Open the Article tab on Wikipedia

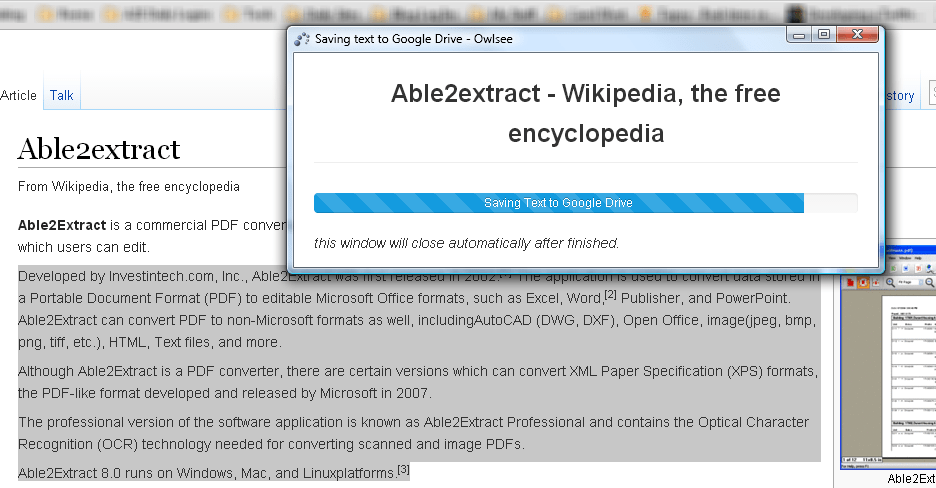pyautogui.click(x=19, y=95)
